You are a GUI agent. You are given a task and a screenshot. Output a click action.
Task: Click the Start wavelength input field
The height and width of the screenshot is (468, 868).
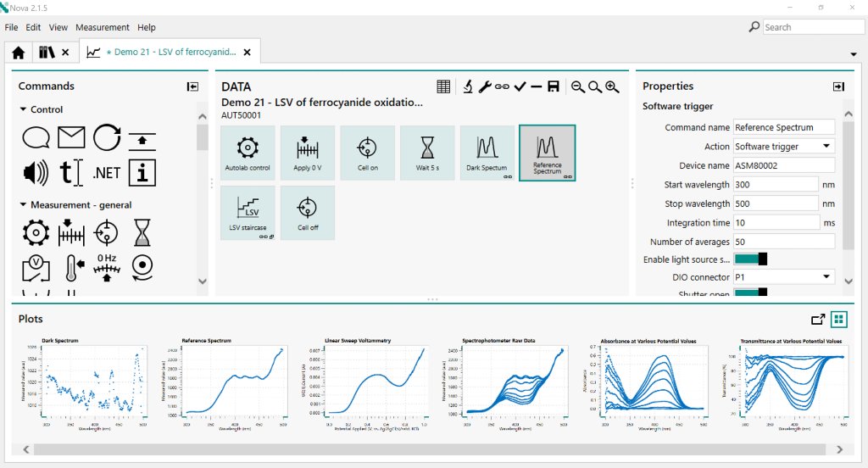(776, 185)
